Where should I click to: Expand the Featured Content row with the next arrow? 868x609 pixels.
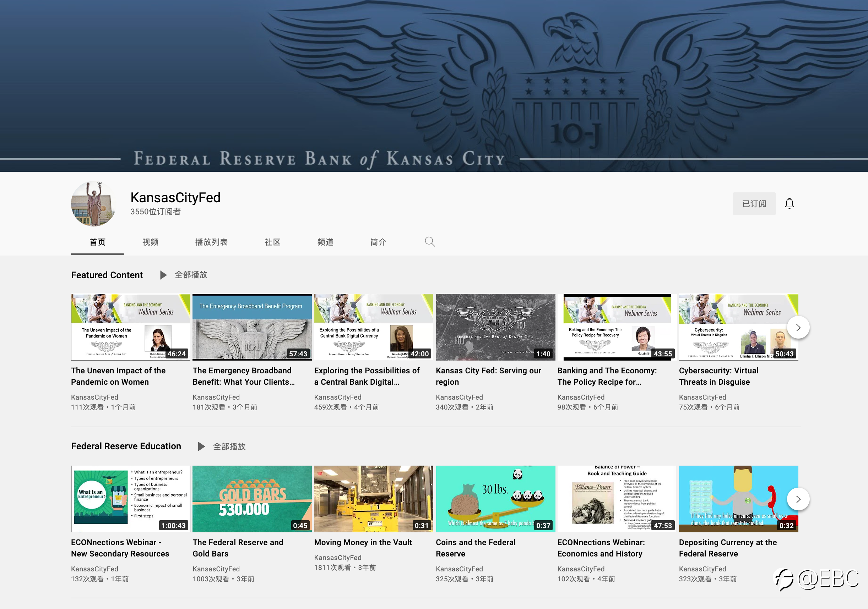[x=798, y=328]
